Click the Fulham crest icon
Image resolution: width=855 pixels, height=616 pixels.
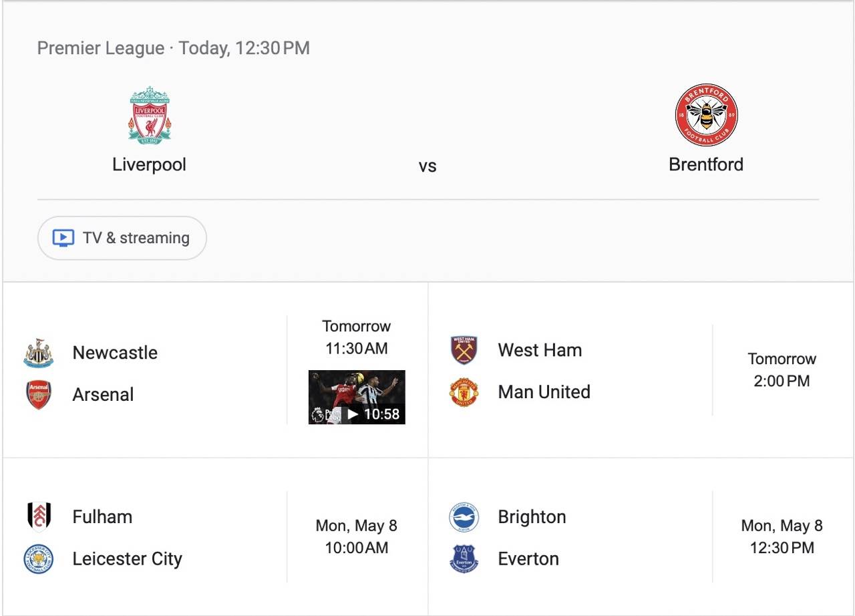click(38, 516)
